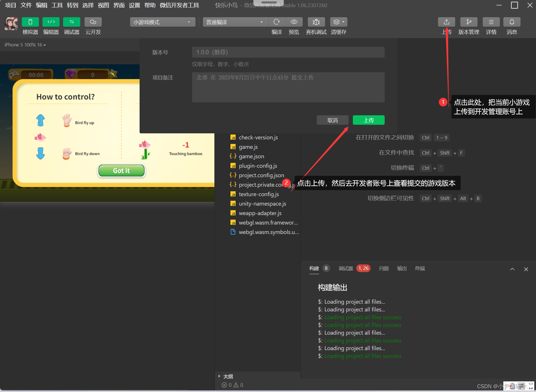Screen dimensions: 536x392
Task: Open webgl.wasm.symbols file in tree
Action: 269,232
